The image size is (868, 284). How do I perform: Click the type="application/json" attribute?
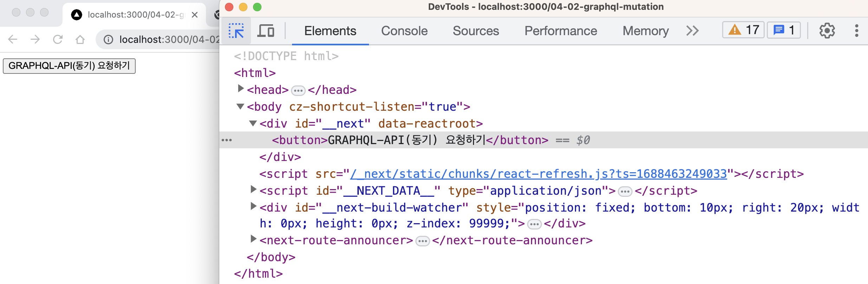(528, 191)
